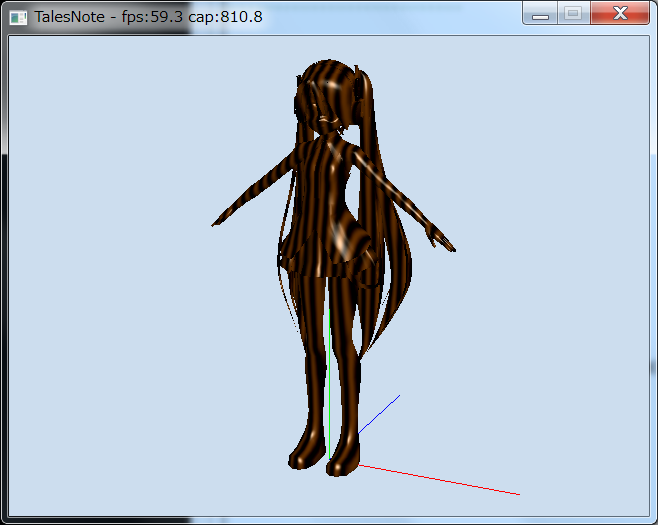Click the TalesNote fps title bar text
This screenshot has width=658, height=525.
(x=149, y=16)
